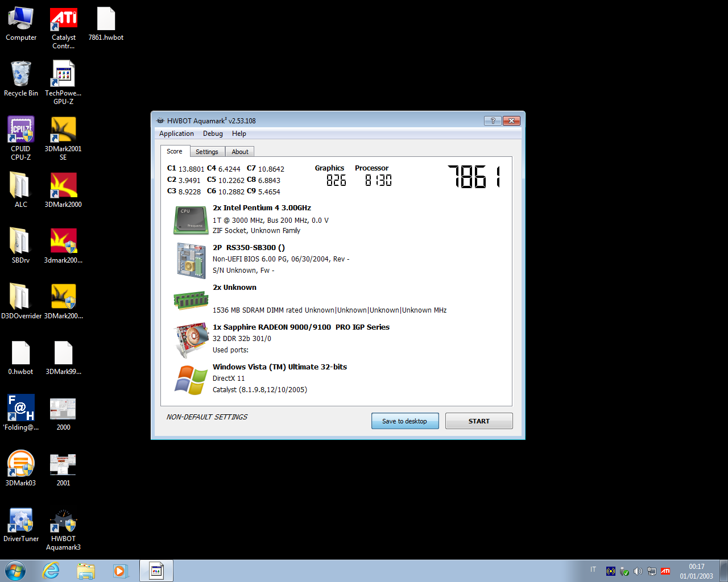Launch TechPowerUp GPU-Z shortcut
728x582 pixels.
pos(63,83)
